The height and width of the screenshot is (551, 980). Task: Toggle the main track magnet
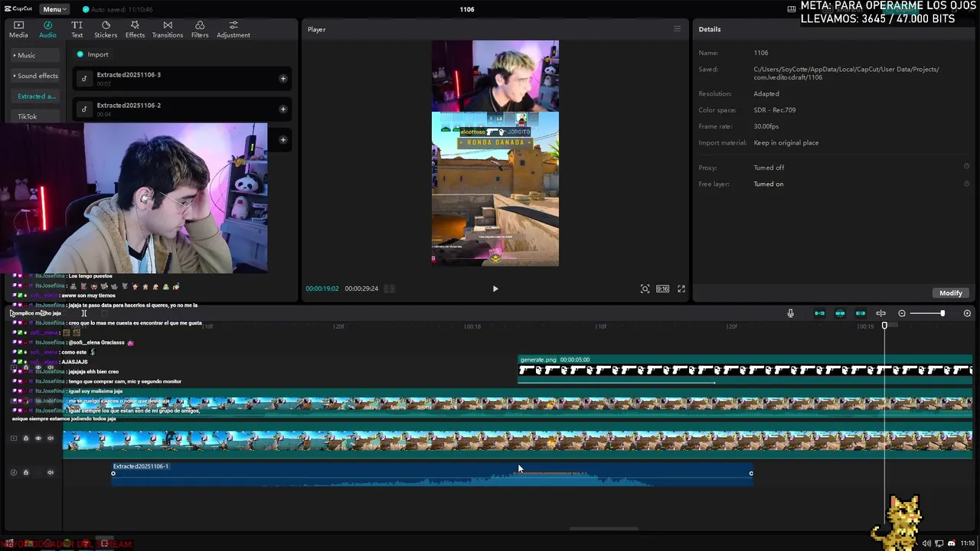point(819,313)
